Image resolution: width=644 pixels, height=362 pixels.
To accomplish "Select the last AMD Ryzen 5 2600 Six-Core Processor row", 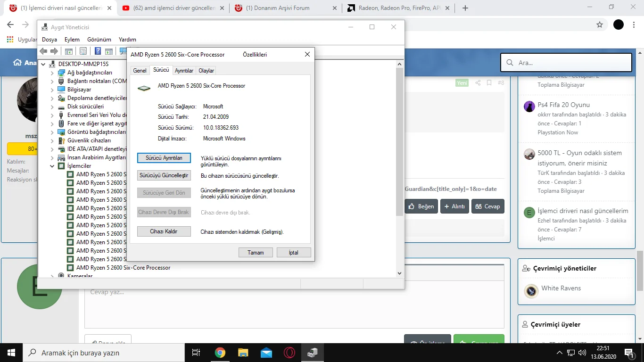I will tap(123, 268).
